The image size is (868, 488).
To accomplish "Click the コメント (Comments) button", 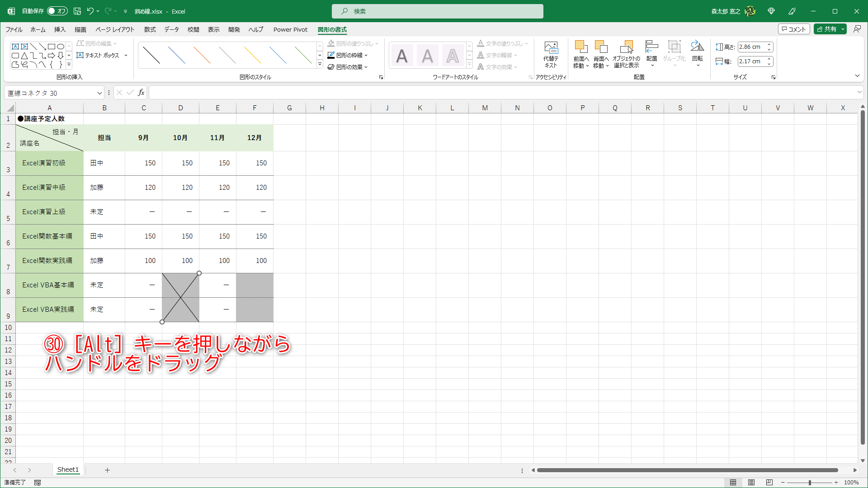I will coord(793,29).
